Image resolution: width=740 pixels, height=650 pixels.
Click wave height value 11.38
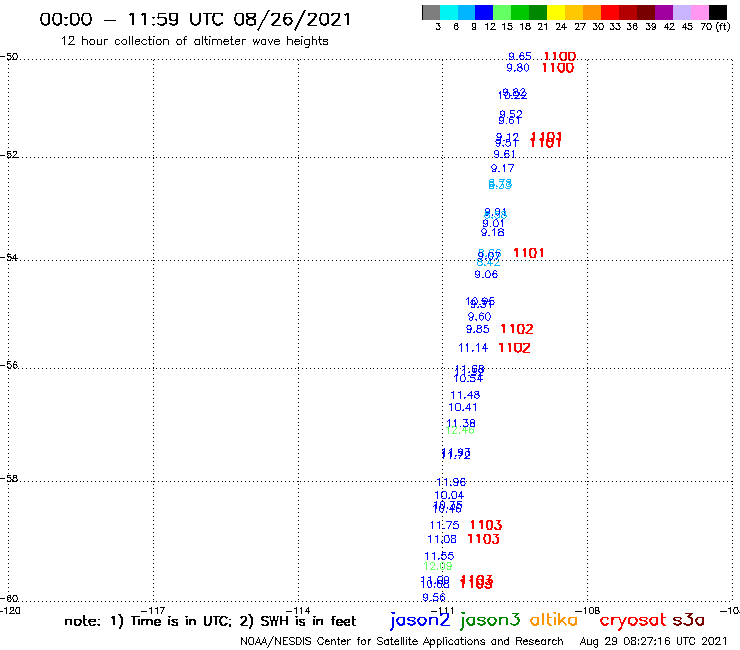pos(461,423)
